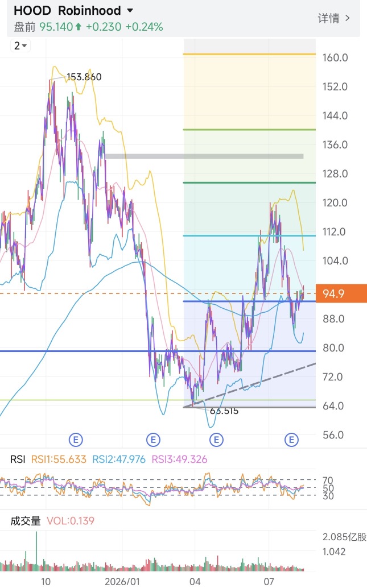Click the 盘前 pre-market label

coord(25,27)
